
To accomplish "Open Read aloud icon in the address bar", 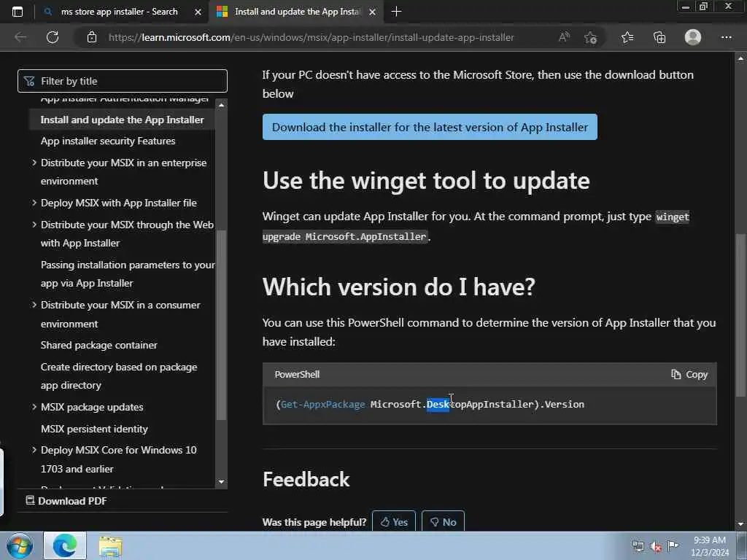I will click(564, 37).
